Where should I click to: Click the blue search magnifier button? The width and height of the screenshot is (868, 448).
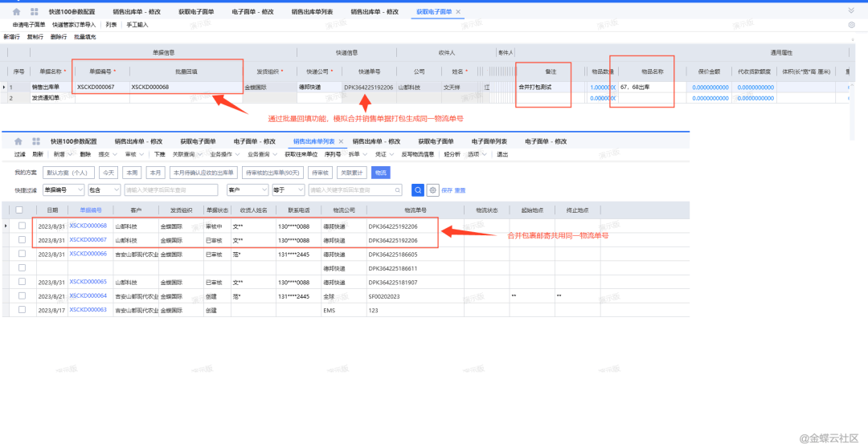[x=418, y=190]
